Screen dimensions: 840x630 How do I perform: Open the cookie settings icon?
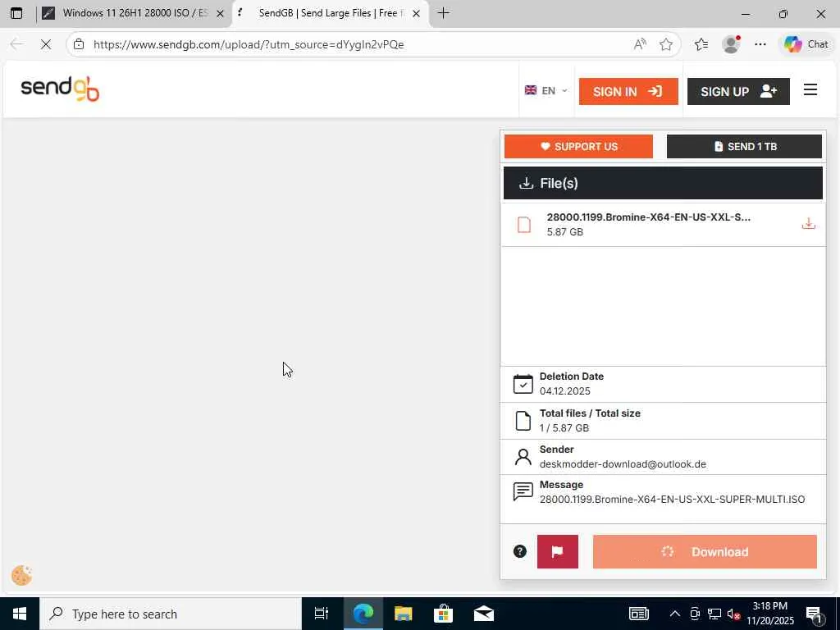coord(21,575)
